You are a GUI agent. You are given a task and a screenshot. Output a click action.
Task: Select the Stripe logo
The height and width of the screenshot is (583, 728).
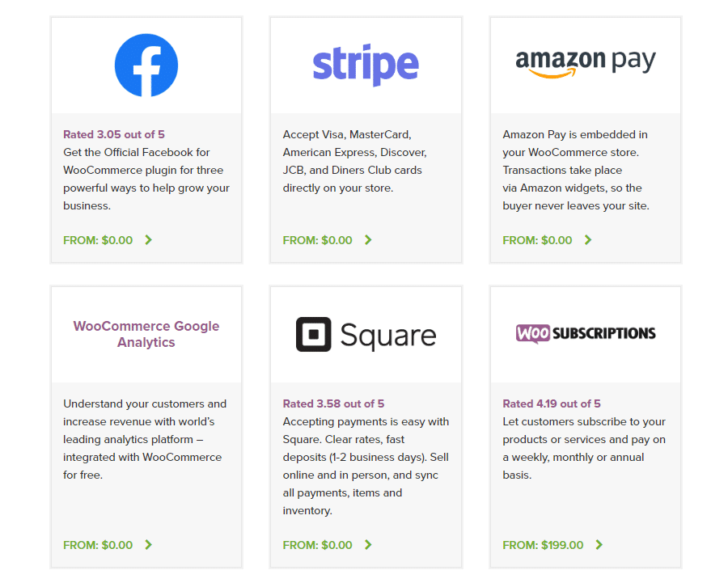click(366, 64)
